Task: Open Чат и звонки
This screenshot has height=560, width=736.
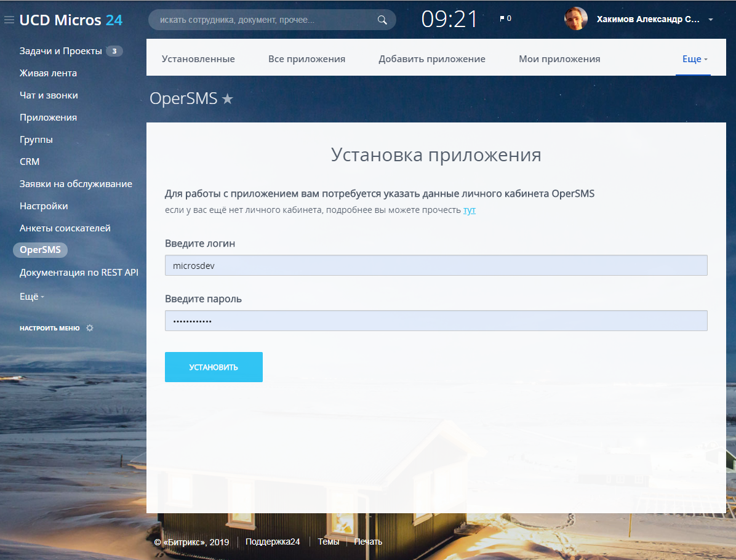Action: pyautogui.click(x=49, y=95)
